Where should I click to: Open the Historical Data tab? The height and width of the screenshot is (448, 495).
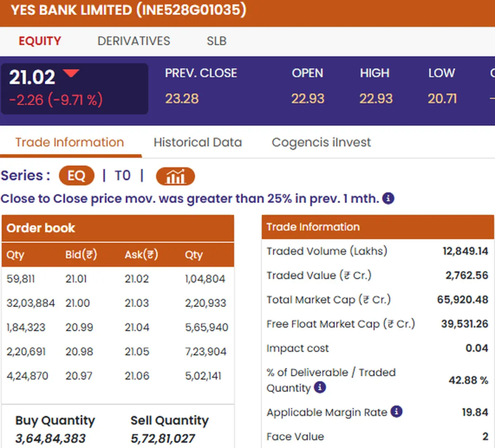(x=198, y=143)
